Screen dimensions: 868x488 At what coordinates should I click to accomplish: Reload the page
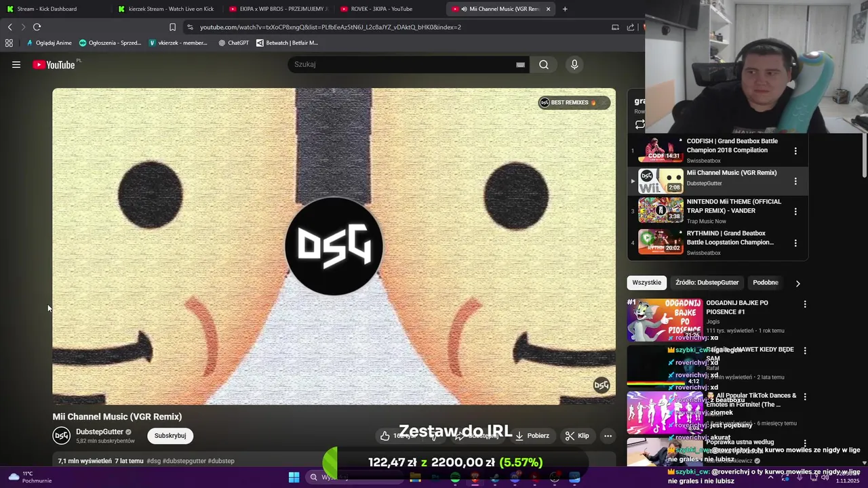tap(37, 27)
